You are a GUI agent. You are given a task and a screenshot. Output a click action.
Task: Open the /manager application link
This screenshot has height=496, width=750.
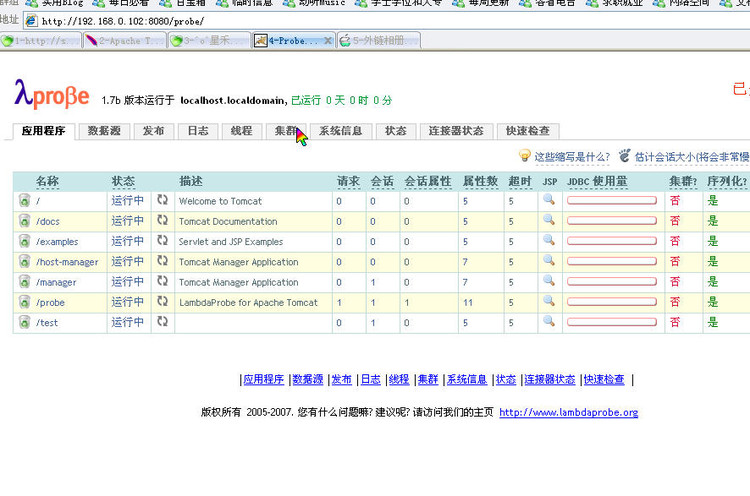coord(56,282)
